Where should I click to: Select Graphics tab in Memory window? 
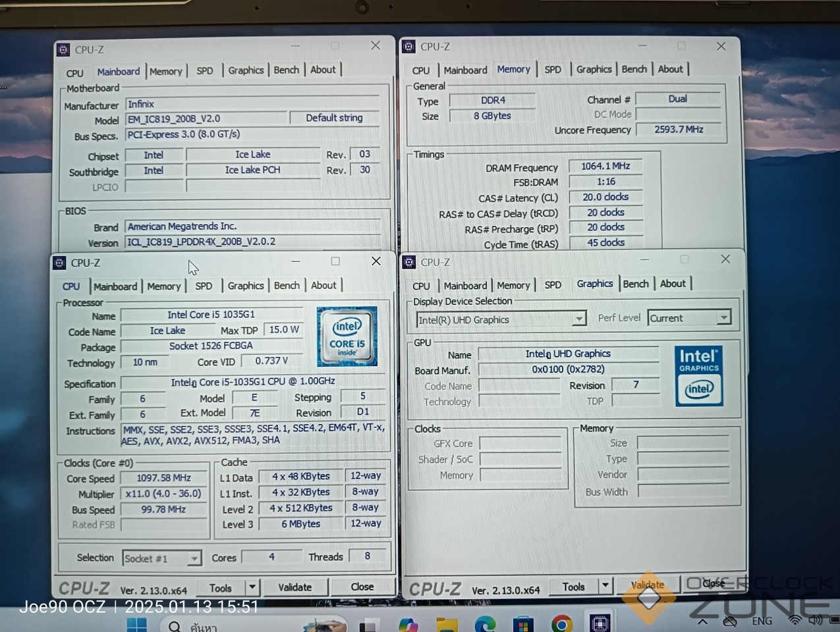pos(594,69)
